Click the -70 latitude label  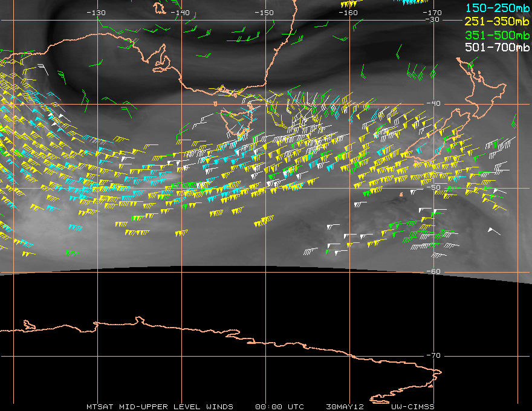[433, 355]
